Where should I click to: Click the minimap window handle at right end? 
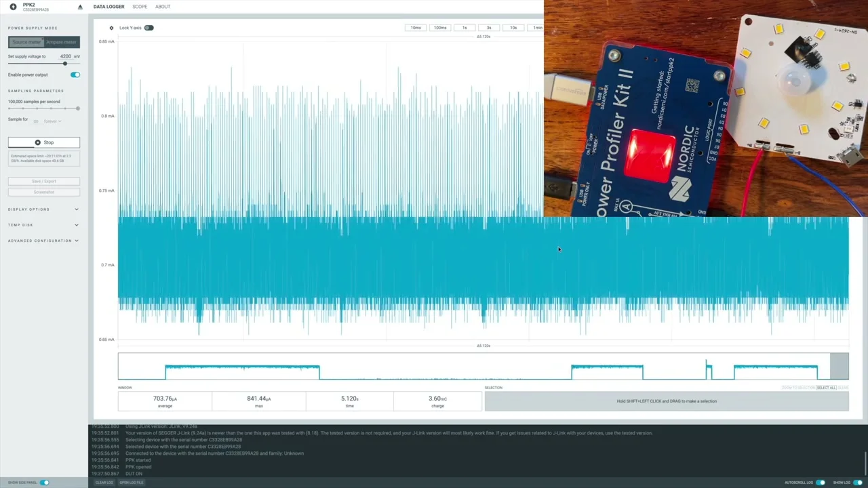click(839, 366)
